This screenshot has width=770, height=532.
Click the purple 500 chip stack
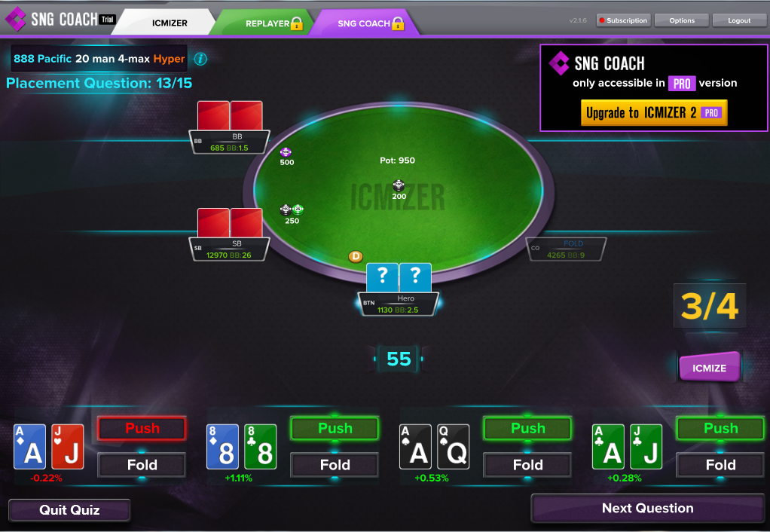[286, 152]
